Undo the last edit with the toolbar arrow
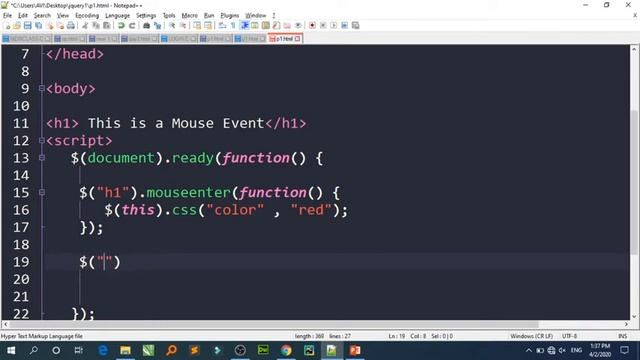Screen dimensions: 640x360 click(x=121, y=25)
